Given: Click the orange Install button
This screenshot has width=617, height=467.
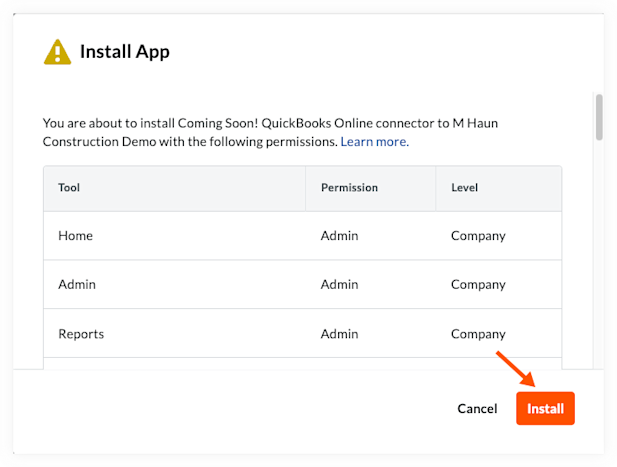Looking at the screenshot, I should (545, 408).
